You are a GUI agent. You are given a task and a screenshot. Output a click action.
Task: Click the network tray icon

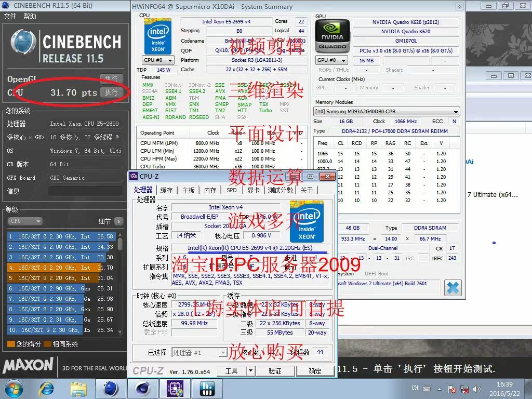(x=464, y=389)
